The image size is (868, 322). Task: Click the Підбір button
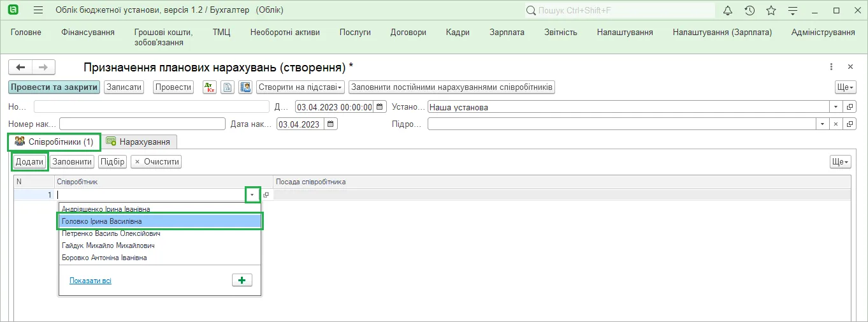point(112,162)
